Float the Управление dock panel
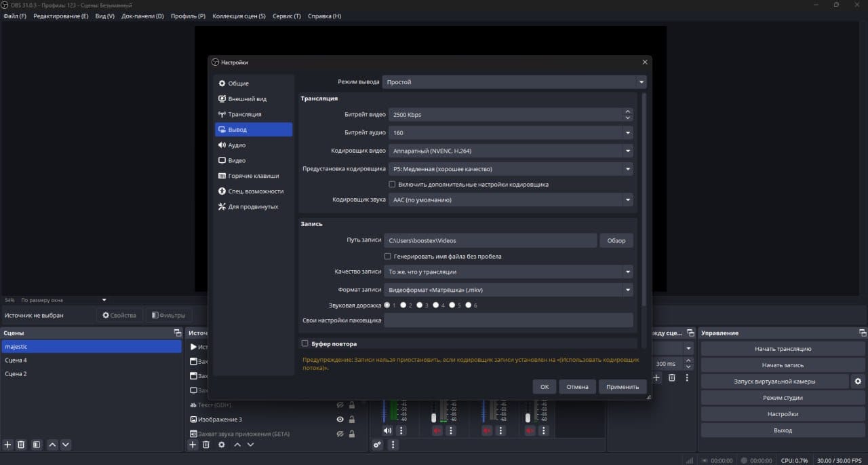The image size is (868, 465). click(863, 333)
